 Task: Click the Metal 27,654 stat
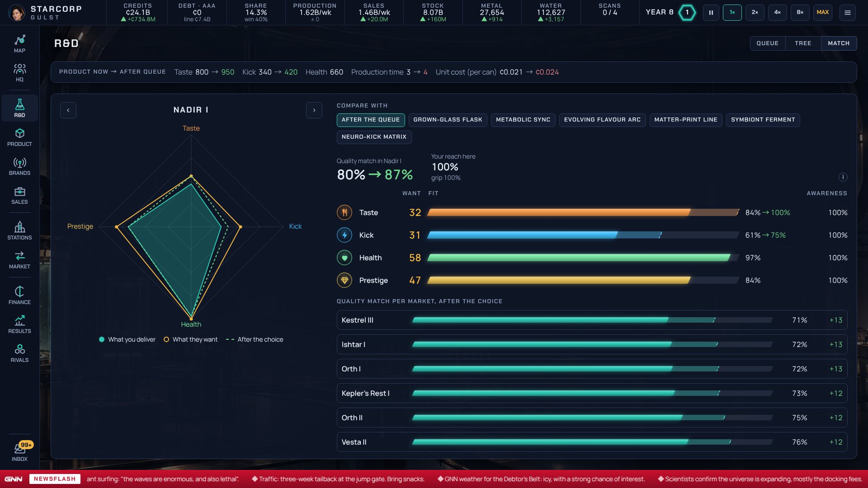pyautogui.click(x=492, y=13)
